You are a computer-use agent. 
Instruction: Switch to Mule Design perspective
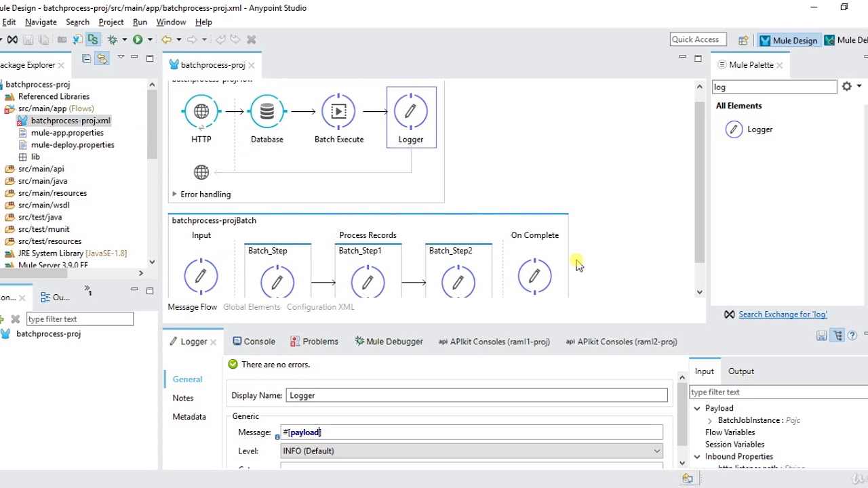(788, 41)
